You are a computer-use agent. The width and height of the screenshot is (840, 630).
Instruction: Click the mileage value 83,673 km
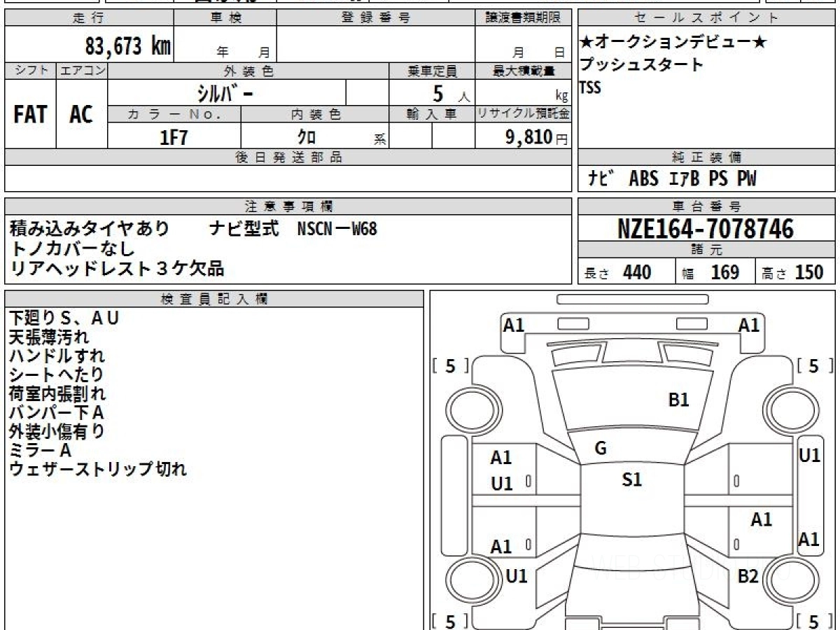[128, 47]
